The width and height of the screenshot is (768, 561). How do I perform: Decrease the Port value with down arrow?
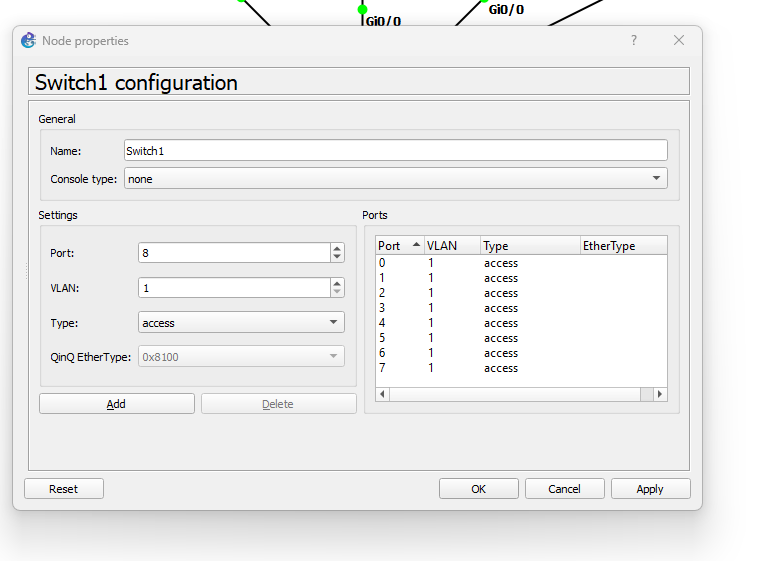point(337,257)
